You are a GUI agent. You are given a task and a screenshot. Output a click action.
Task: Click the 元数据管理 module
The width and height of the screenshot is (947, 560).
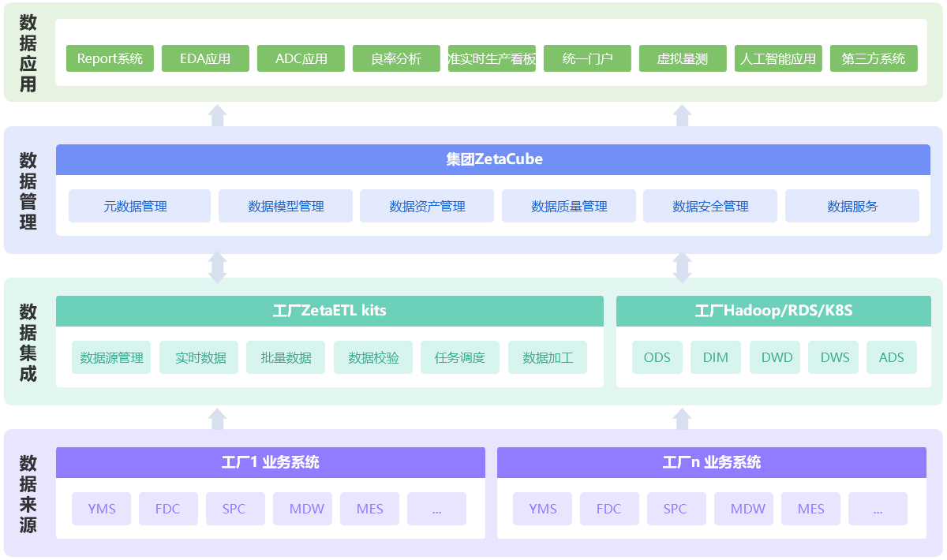coord(140,206)
